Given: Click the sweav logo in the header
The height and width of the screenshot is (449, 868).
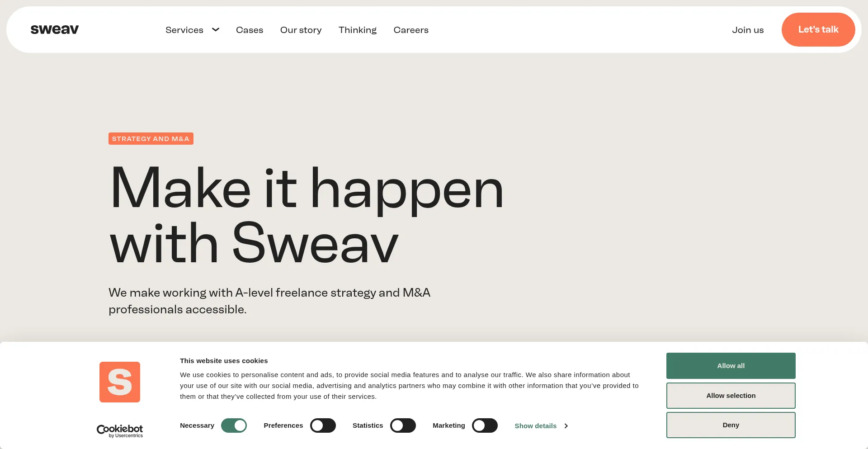Looking at the screenshot, I should 54,29.
